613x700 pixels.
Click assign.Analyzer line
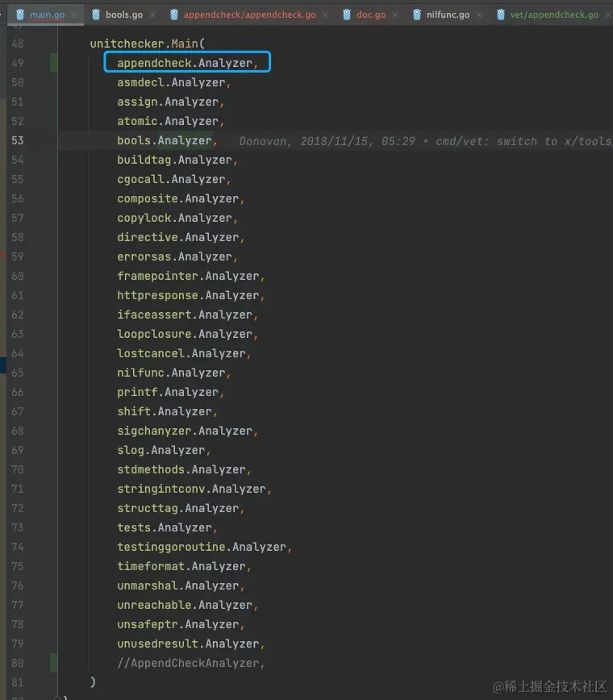(x=170, y=102)
